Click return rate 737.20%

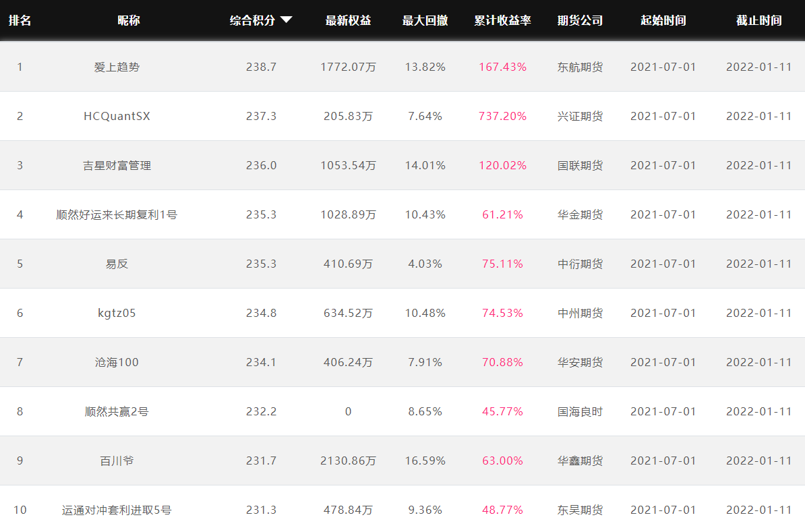point(502,117)
